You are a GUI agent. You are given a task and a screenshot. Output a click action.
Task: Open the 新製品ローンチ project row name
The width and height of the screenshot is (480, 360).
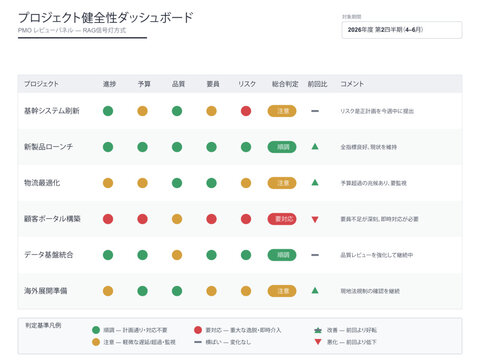point(48,147)
